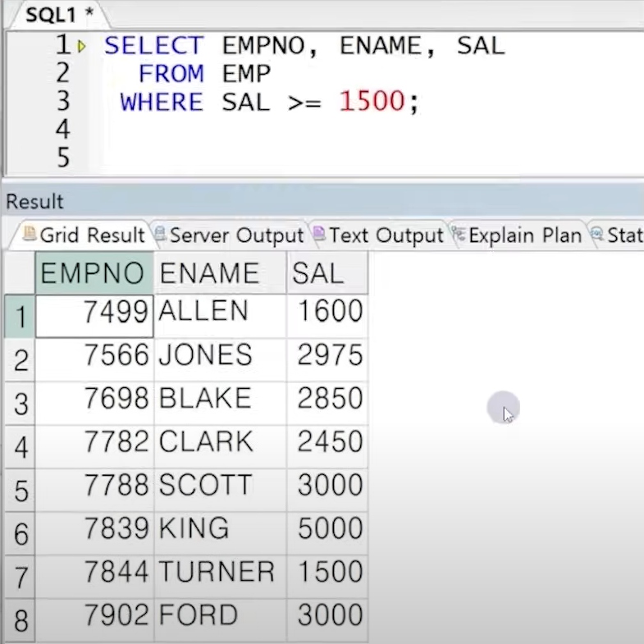Open the Text Output tab
The image size is (644, 644).
tap(379, 235)
